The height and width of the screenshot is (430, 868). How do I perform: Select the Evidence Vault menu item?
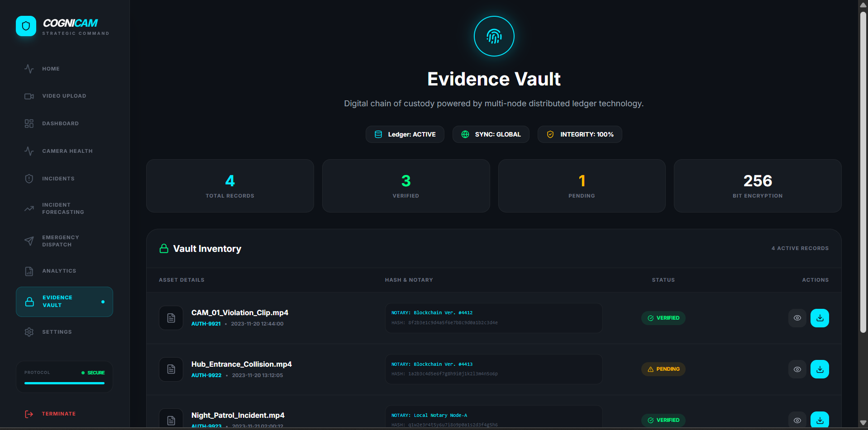64,302
